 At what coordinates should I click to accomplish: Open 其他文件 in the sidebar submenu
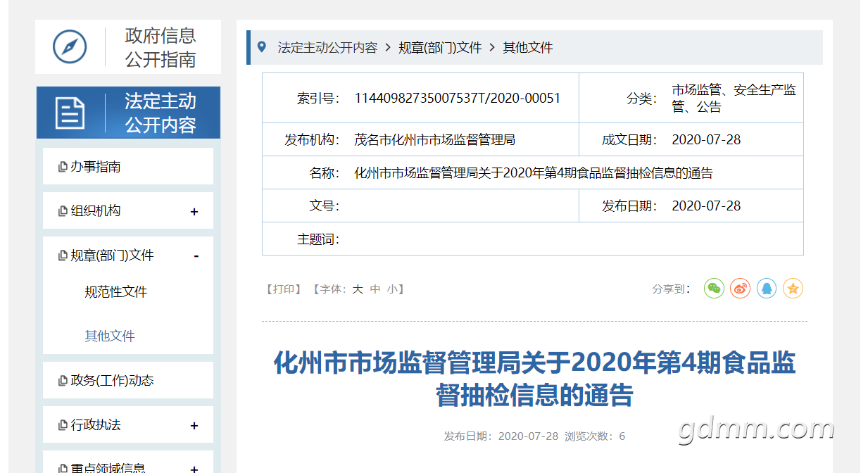tap(110, 336)
